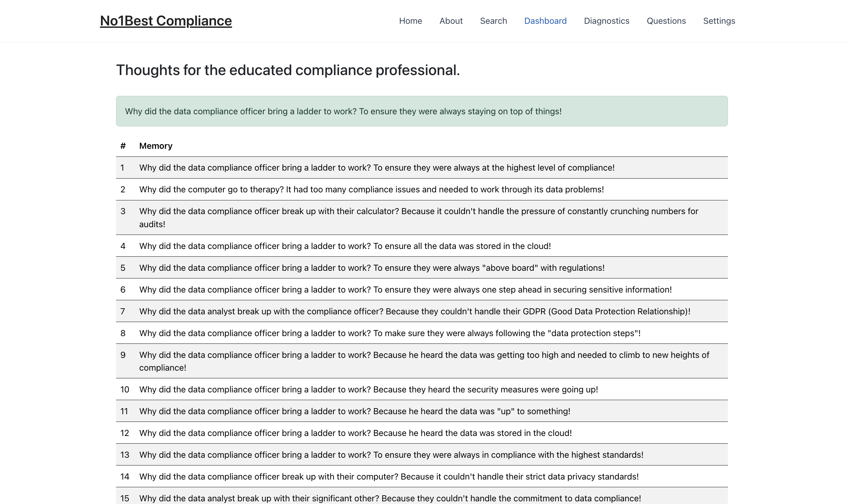This screenshot has height=504, width=848.
Task: Click the Memory column header
Action: click(x=156, y=146)
